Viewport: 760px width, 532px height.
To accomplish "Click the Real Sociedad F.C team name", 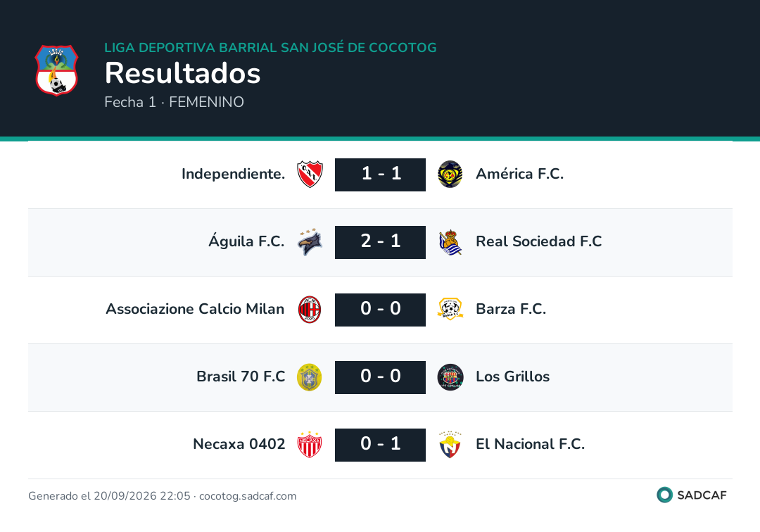I will [539, 241].
